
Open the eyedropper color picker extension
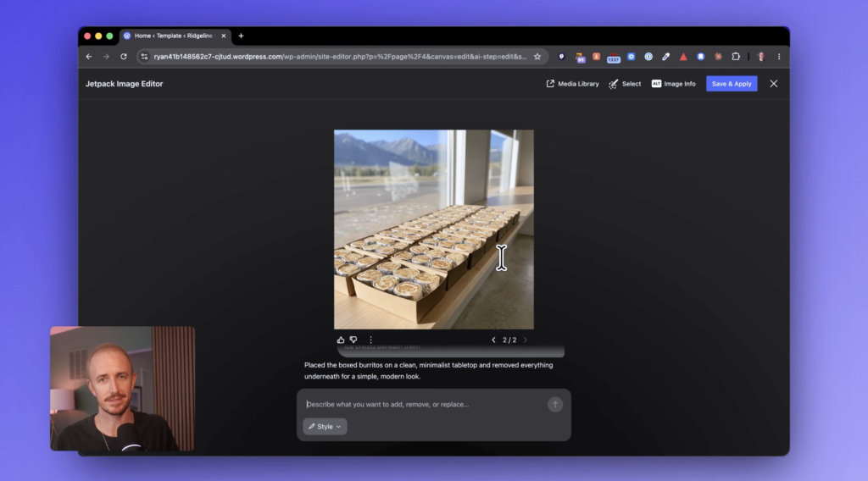click(666, 57)
